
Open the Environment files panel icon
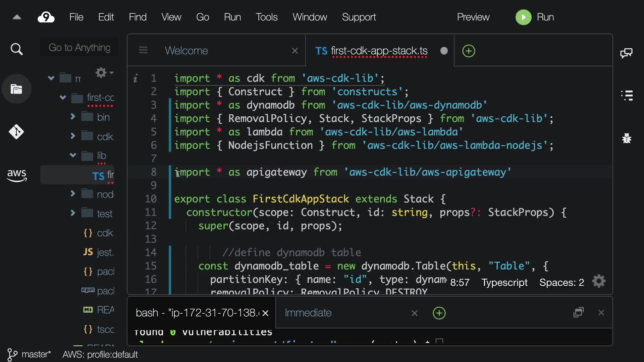[16, 89]
